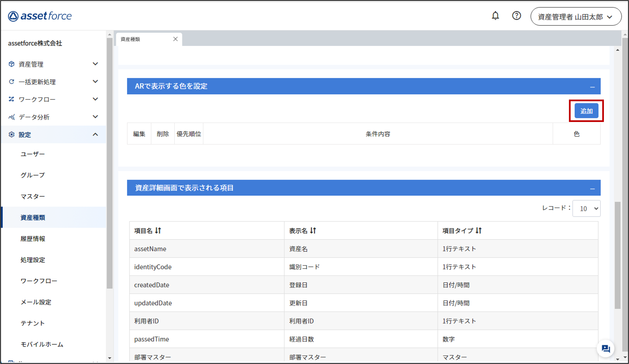Open the help question mark icon
The height and width of the screenshot is (364, 629).
point(516,16)
